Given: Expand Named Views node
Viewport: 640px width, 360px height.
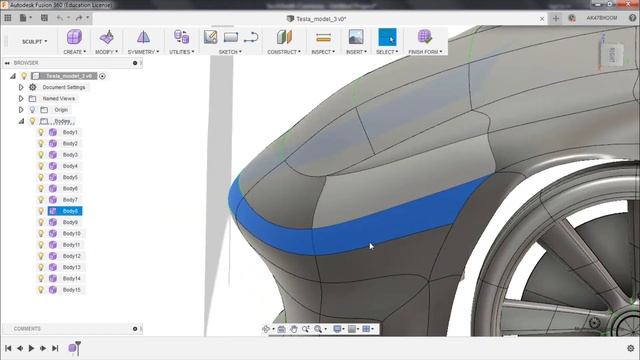Looking at the screenshot, I should pyautogui.click(x=21, y=98).
